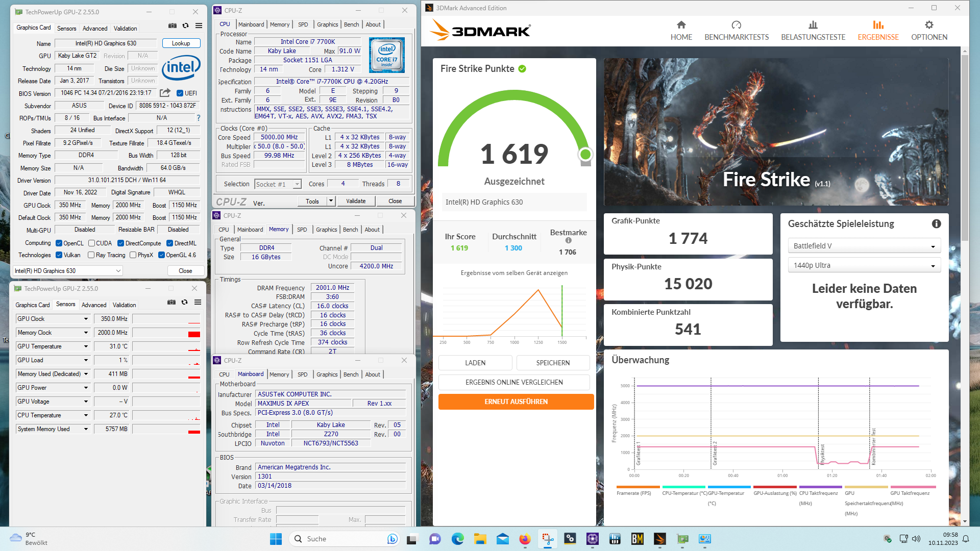The width and height of the screenshot is (980, 551).
Task: Switch to Sensors tab in top GPU-Z window
Action: 67,29
